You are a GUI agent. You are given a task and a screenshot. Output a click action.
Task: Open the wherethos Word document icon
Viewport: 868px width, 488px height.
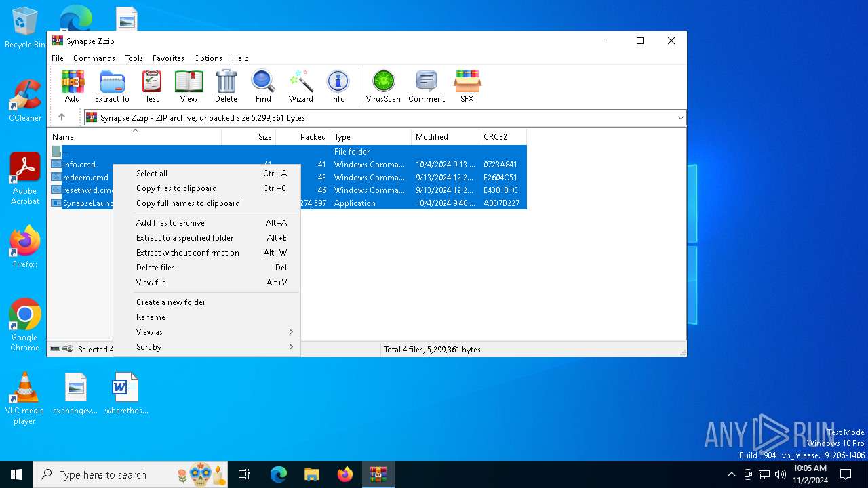[x=126, y=394]
